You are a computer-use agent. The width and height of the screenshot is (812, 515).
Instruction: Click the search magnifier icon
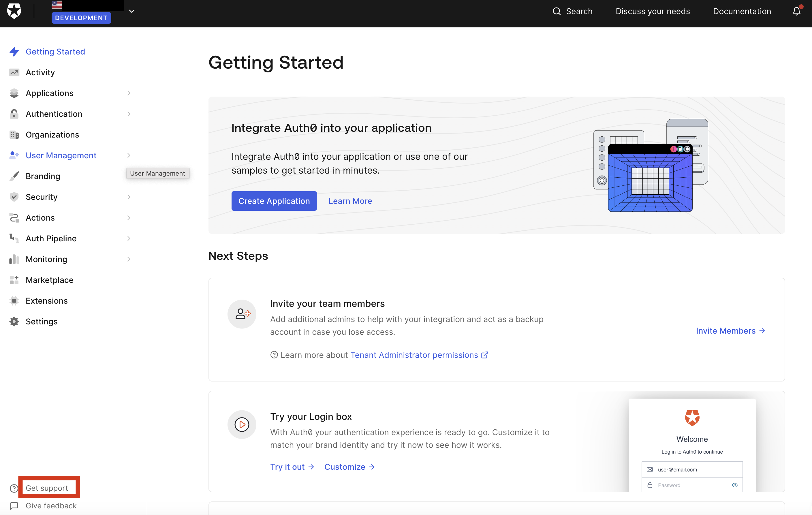click(x=557, y=11)
